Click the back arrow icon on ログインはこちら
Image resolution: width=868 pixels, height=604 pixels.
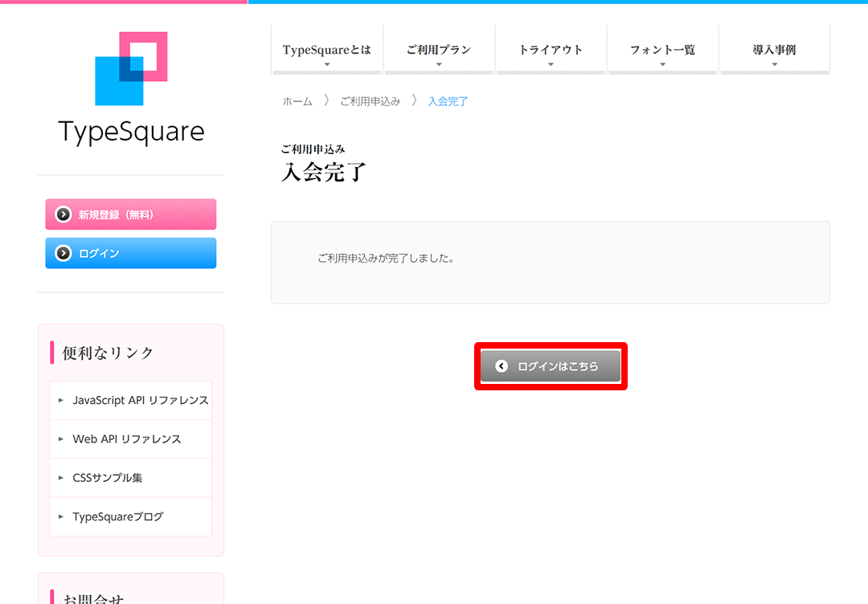(502, 366)
